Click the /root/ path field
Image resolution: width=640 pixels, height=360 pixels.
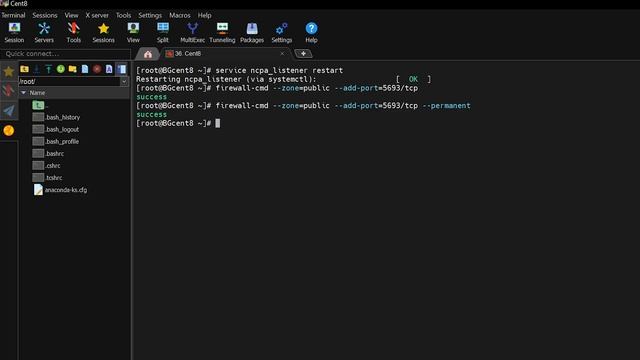pyautogui.click(x=69, y=81)
